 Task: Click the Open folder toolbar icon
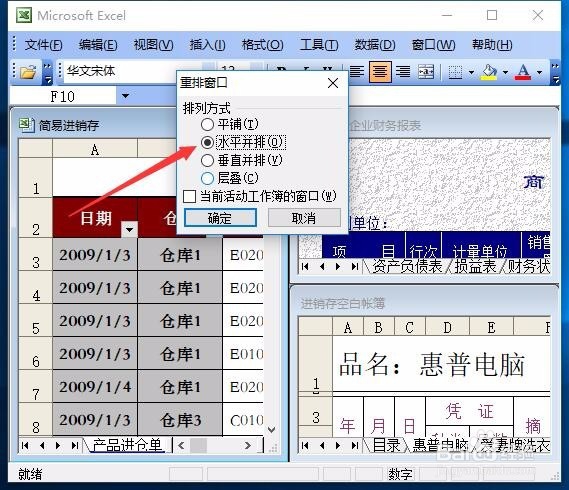(28, 72)
